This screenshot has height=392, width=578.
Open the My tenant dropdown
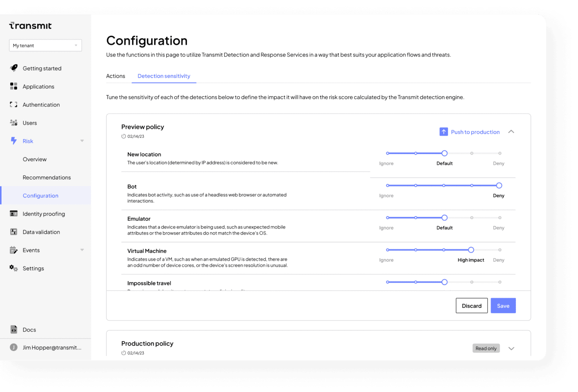[x=45, y=45]
